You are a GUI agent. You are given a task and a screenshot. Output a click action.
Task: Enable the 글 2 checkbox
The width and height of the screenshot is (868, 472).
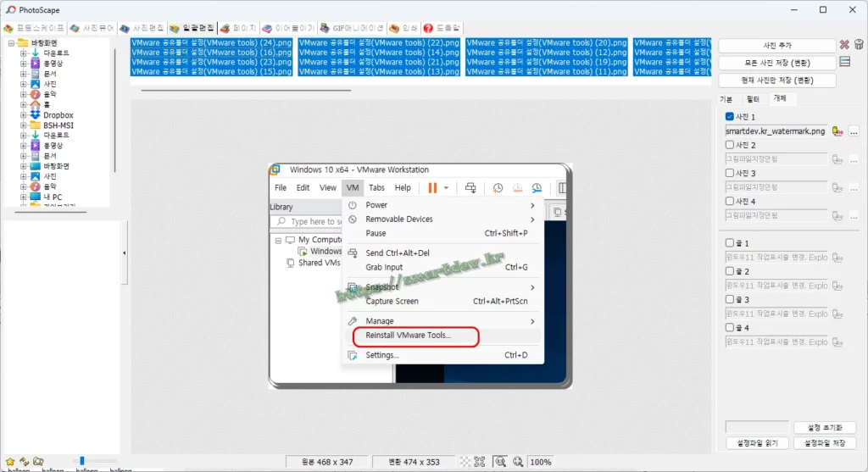coord(730,271)
